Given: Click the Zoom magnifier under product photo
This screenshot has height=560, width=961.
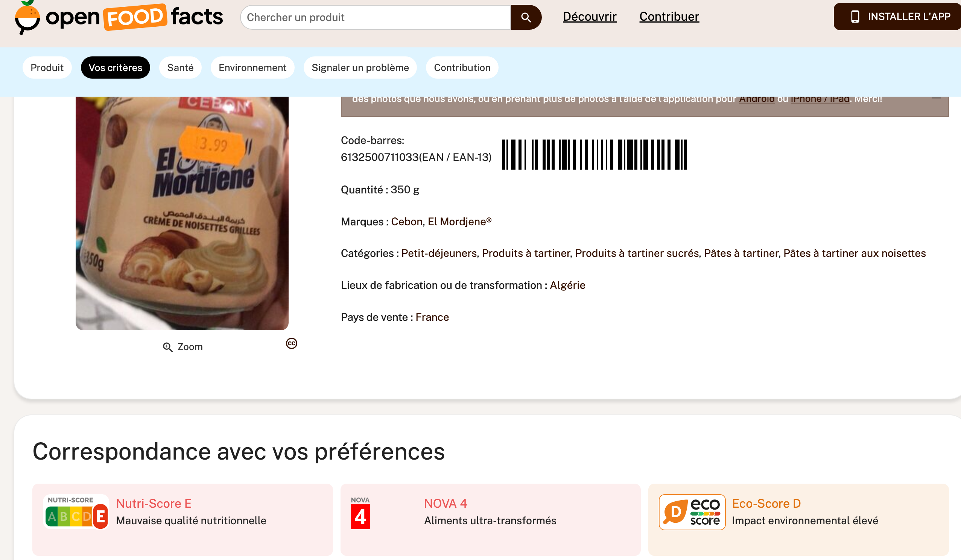Looking at the screenshot, I should tap(167, 347).
